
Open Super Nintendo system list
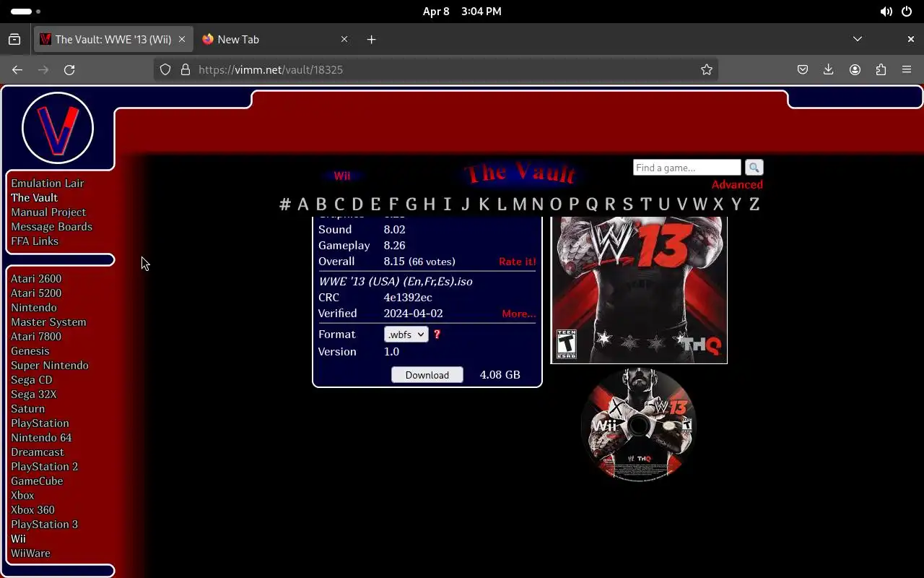pyautogui.click(x=50, y=366)
